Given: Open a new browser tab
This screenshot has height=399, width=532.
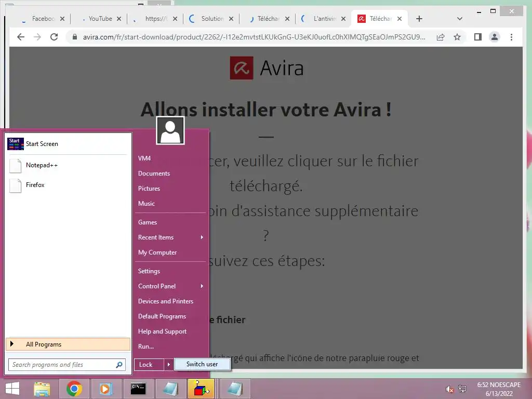Looking at the screenshot, I should tap(419, 19).
